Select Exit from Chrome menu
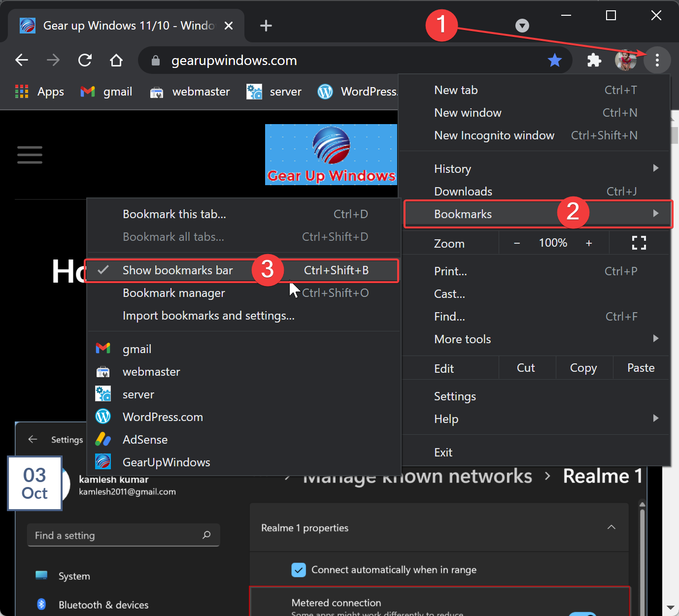This screenshot has width=679, height=616. [536, 453]
